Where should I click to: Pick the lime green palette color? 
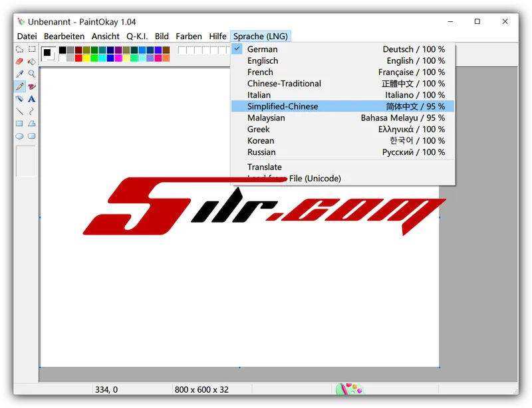94,58
